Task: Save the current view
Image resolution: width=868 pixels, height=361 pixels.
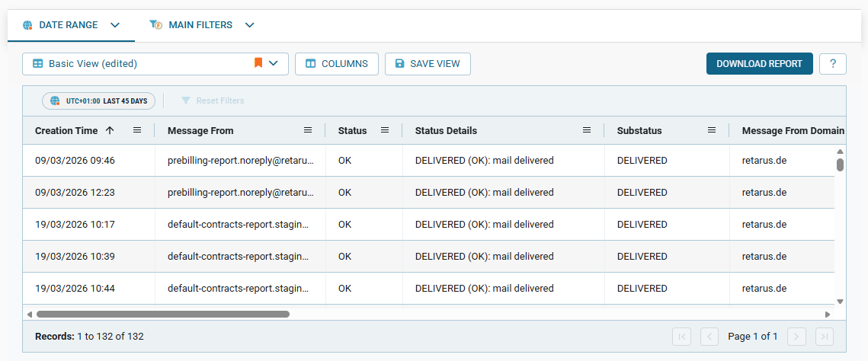Action: tap(428, 63)
